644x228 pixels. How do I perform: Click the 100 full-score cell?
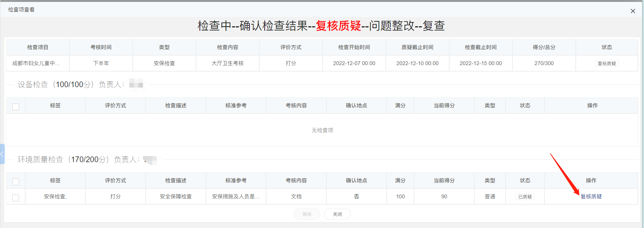[400, 196]
